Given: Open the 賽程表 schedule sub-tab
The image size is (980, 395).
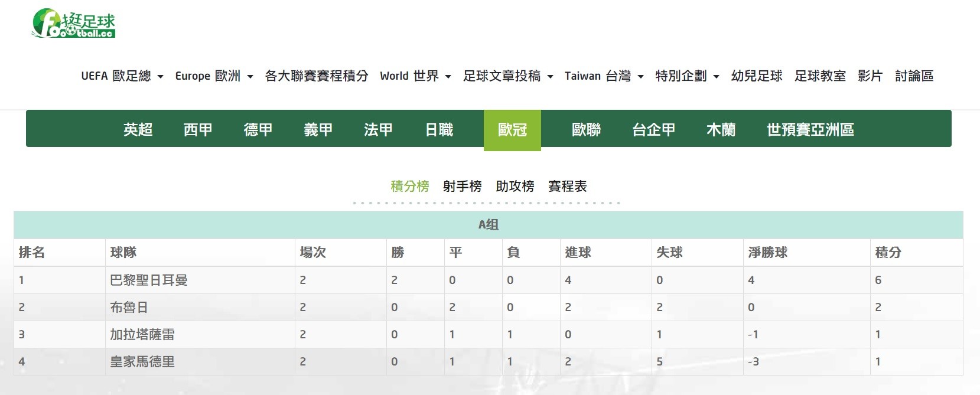Looking at the screenshot, I should coord(568,187).
